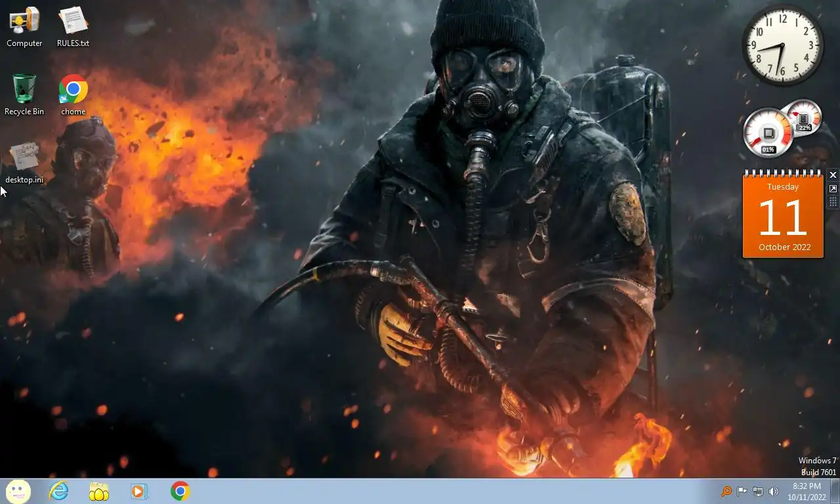Click the calendar gadget drag handle

coord(833,202)
